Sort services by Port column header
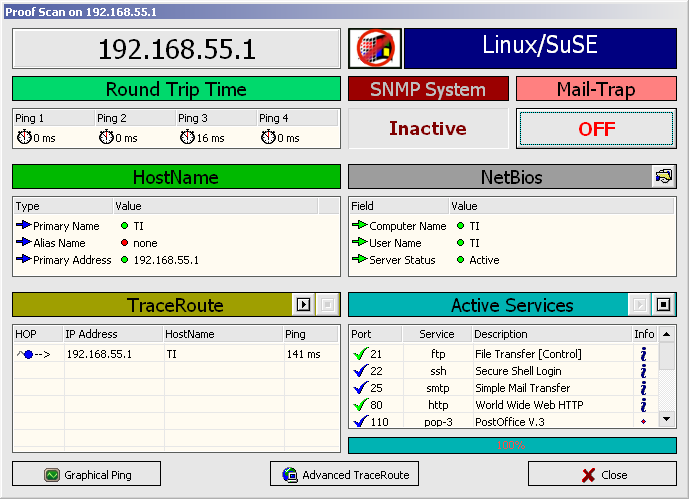Image resolution: width=689 pixels, height=499 pixels. 376,334
